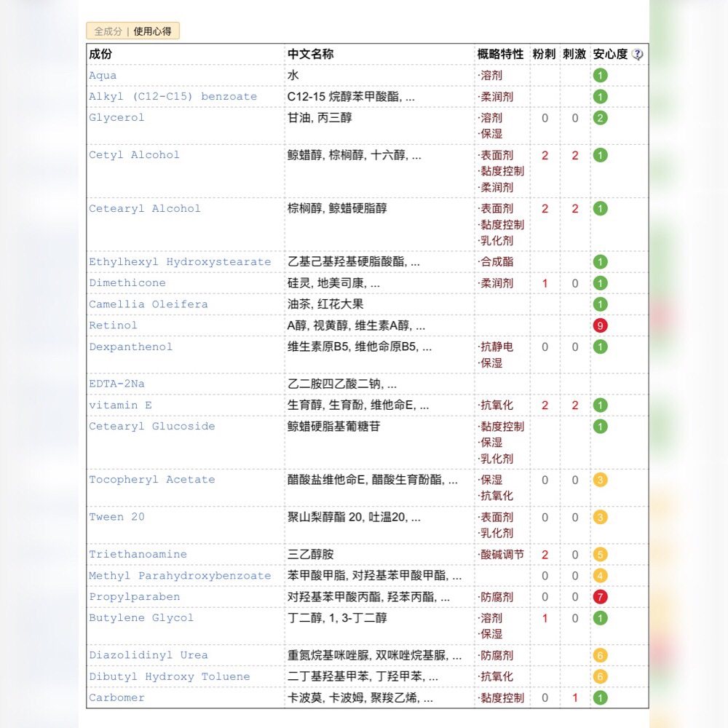
Task: Click the red 7 safety badge for Propylparaben
Action: point(600,597)
